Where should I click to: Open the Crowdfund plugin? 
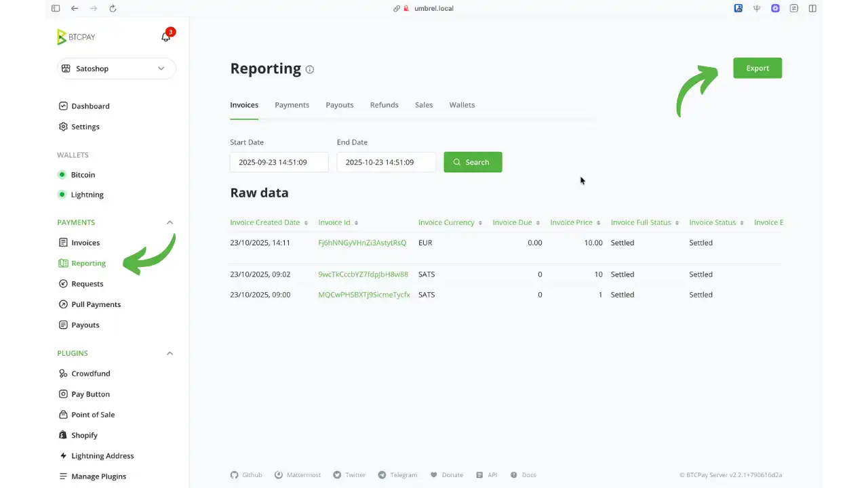(x=91, y=373)
